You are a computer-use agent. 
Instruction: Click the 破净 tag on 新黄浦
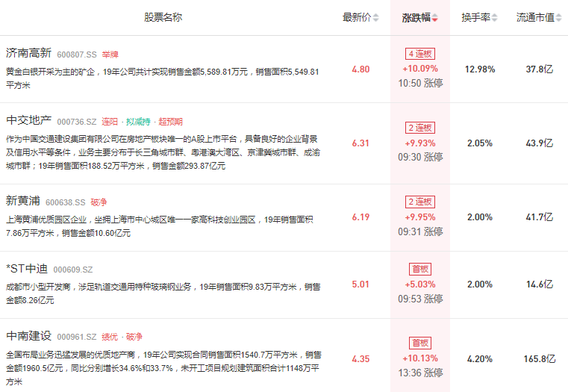pos(99,202)
